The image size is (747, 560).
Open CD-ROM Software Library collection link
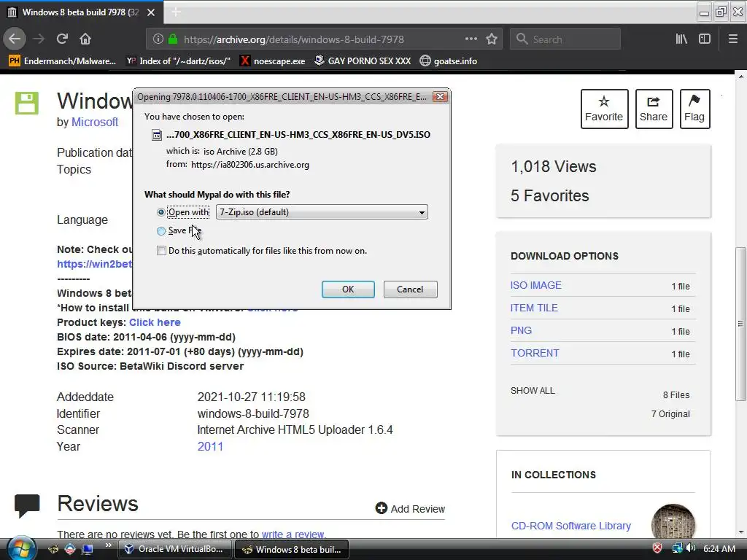point(570,526)
